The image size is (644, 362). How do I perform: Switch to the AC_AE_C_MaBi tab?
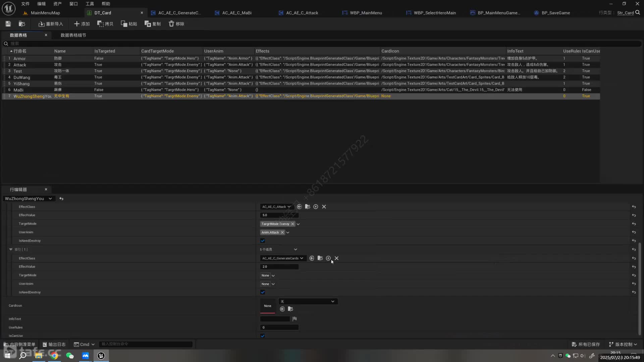click(236, 13)
